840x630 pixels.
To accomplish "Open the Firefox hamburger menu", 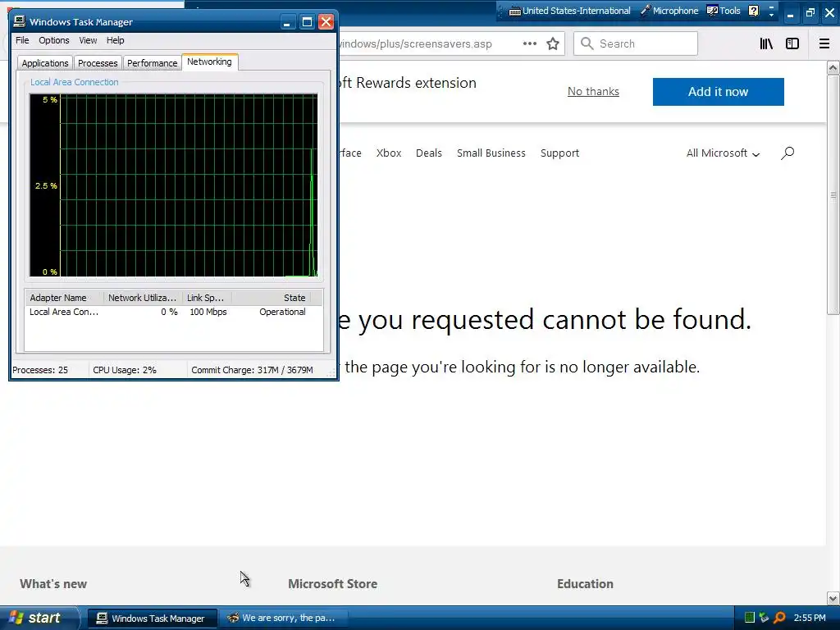I will pyautogui.click(x=824, y=43).
